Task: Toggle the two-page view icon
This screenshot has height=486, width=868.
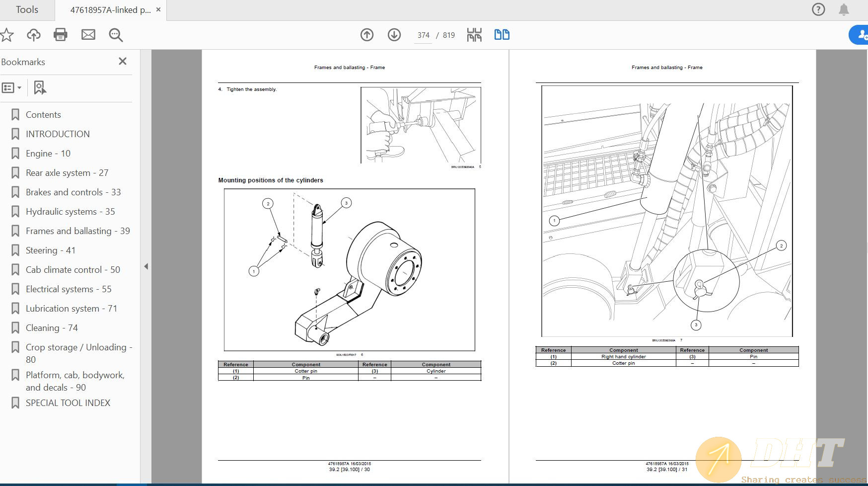Action: point(502,35)
